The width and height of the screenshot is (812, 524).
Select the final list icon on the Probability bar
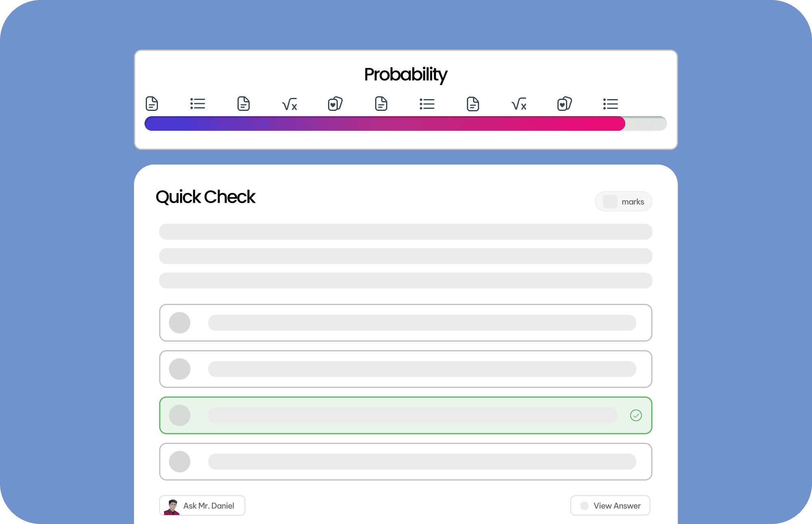point(611,104)
